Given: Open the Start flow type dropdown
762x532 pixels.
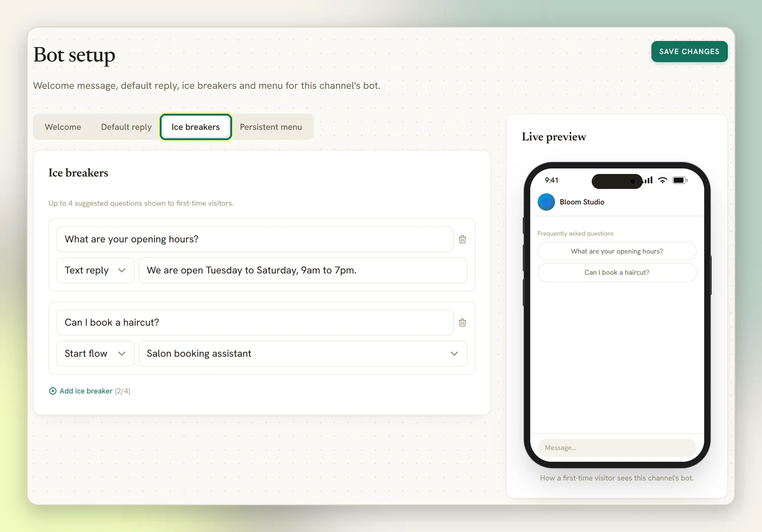Looking at the screenshot, I should click(x=96, y=353).
